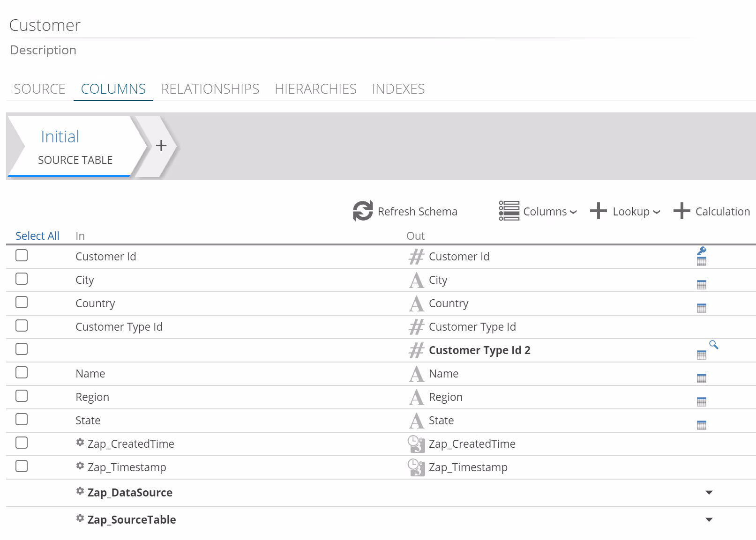Click the table icon in the City row

point(701,285)
